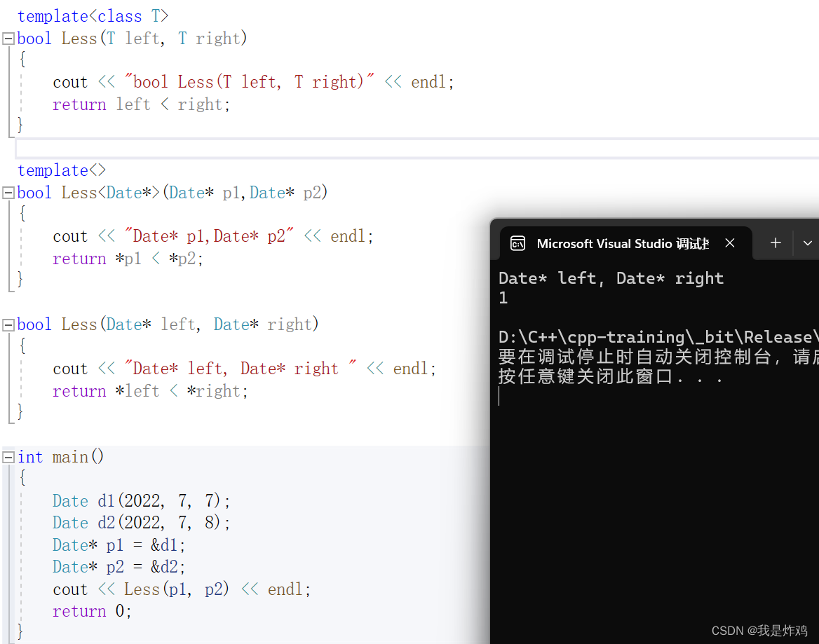Click the 'cout << Less(p1, p2) << endl;' line

(181, 590)
